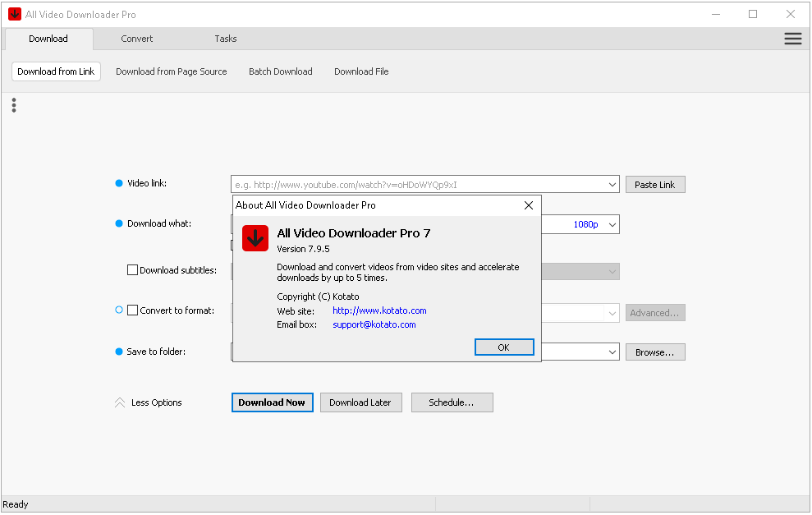
Task: Minimize the All Video Downloader Pro window
Action: click(x=716, y=15)
